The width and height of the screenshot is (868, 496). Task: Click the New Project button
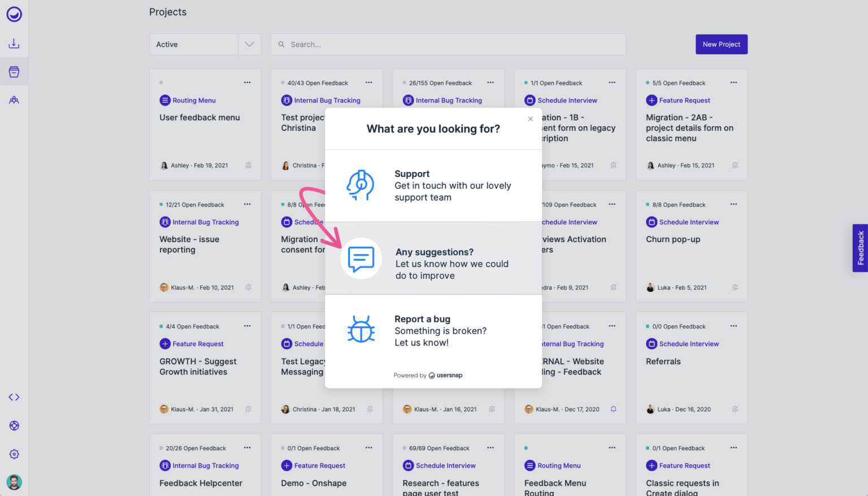pos(721,44)
